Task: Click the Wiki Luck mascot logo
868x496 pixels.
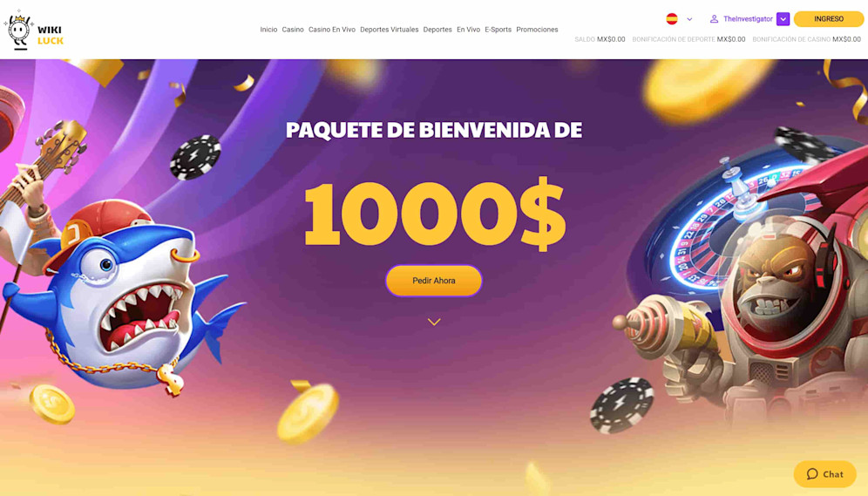Action: coord(19,31)
